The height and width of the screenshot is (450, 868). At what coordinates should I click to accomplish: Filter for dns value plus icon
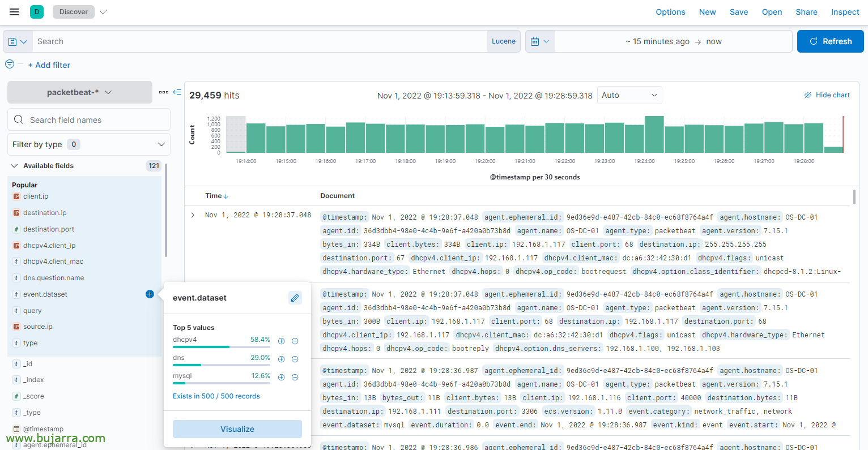pyautogui.click(x=281, y=359)
